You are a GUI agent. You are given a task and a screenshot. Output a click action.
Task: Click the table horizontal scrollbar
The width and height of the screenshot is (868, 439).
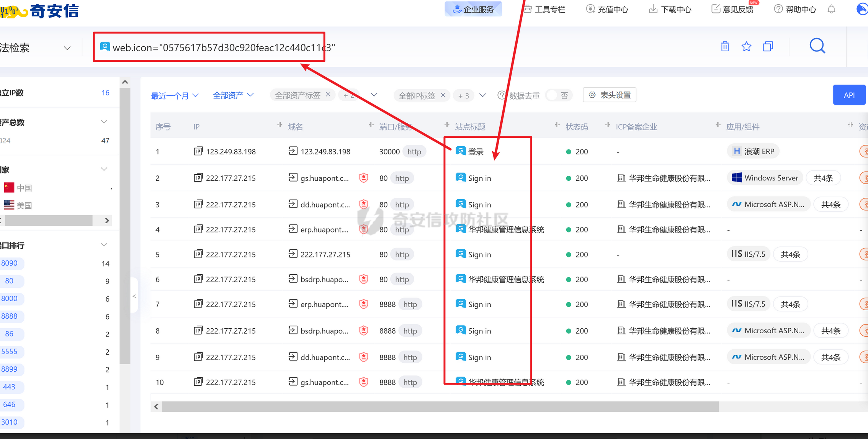440,406
